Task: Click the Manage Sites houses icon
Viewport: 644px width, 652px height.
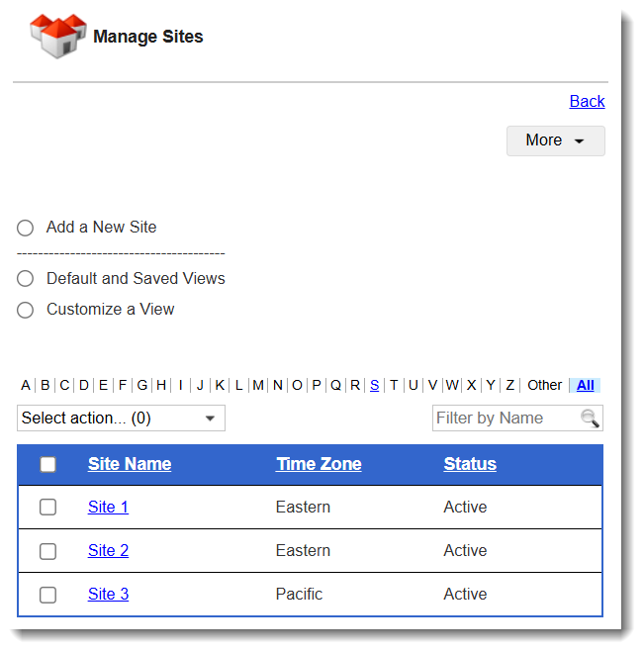Action: (x=58, y=37)
